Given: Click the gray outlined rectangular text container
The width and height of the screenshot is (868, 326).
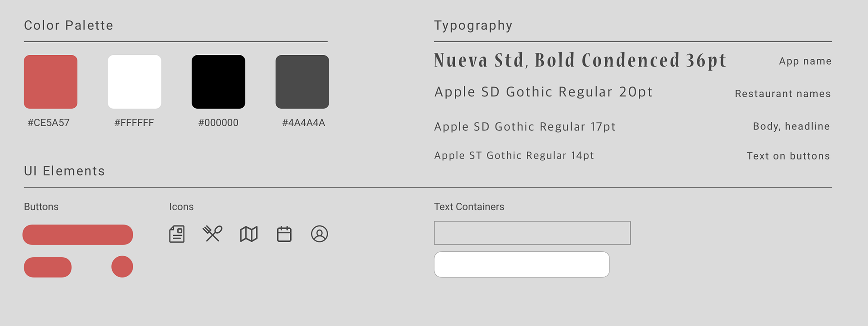Looking at the screenshot, I should [x=532, y=233].
